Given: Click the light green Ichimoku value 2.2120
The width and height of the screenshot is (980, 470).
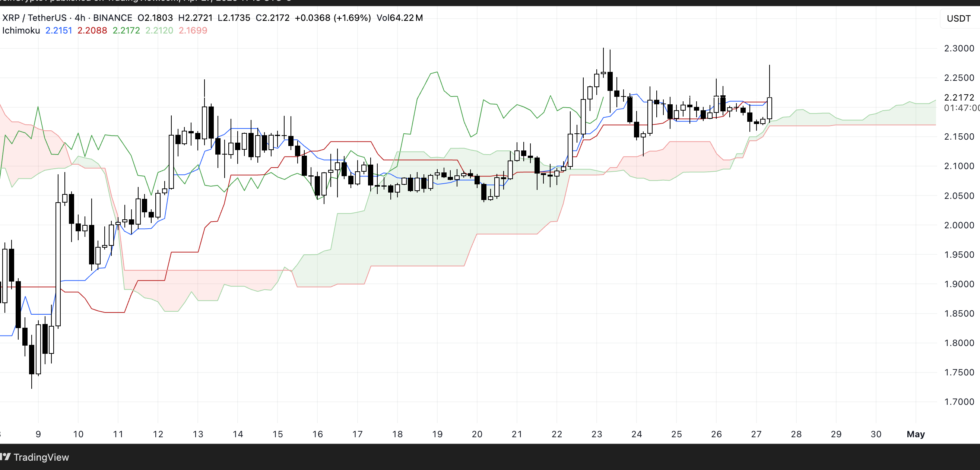Looking at the screenshot, I should click(159, 31).
